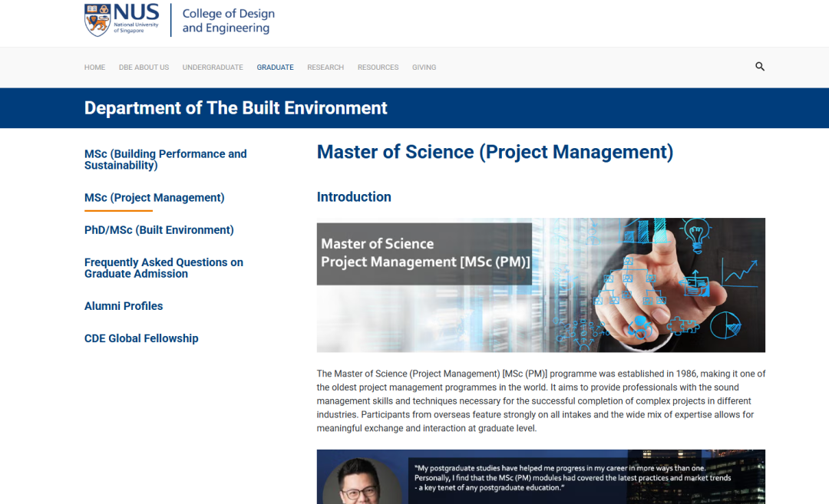829x504 pixels.
Task: View Alumni Profiles page
Action: point(124,306)
